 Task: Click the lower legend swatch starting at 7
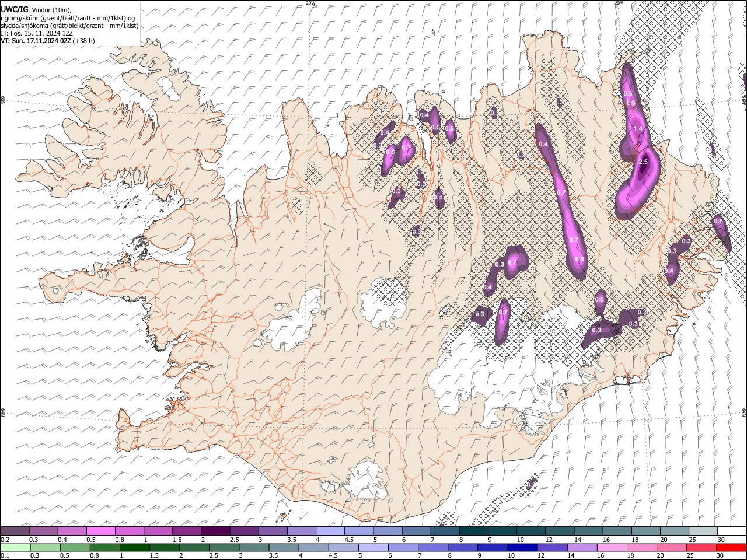coord(432,547)
